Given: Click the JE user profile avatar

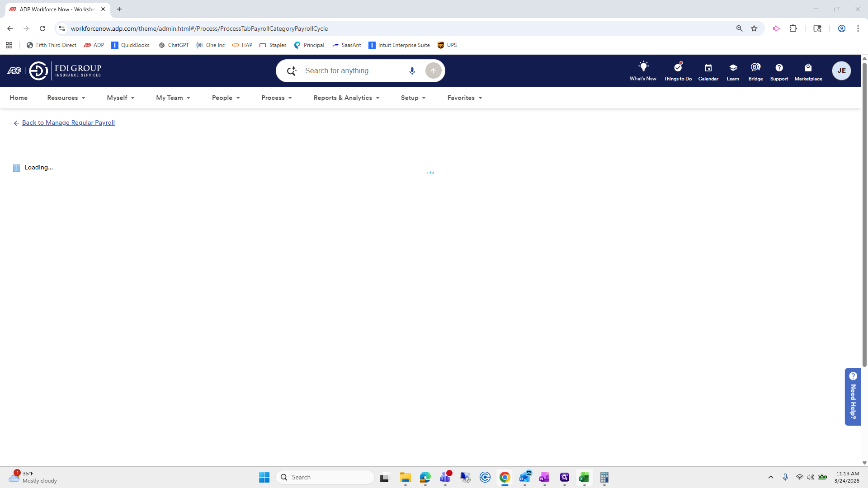Looking at the screenshot, I should click(x=841, y=70).
